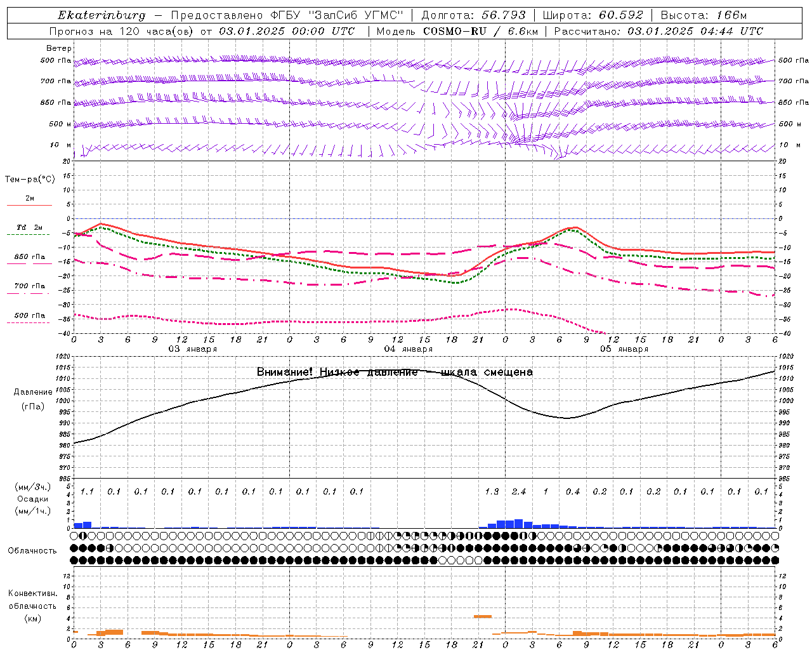812x650 pixels.
Task: Click the warning Внимание! Низкое давление - шкала смещена
Action: pyautogui.click(x=395, y=372)
